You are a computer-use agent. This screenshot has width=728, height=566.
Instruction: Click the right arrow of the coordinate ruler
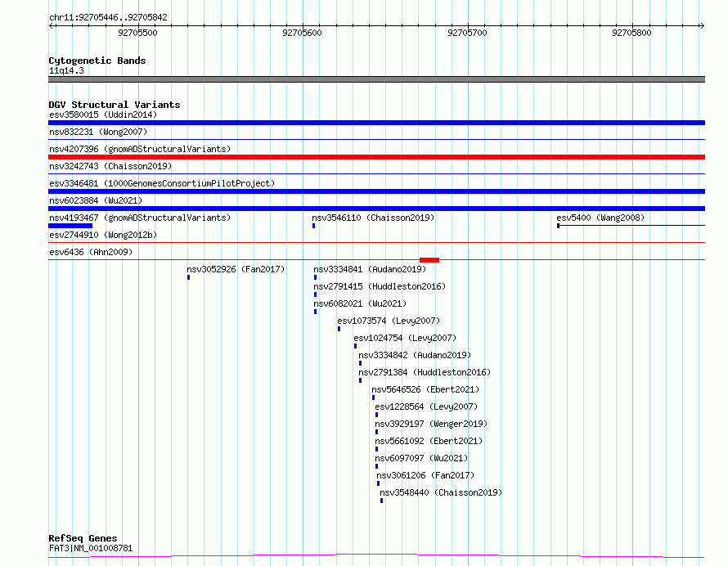[x=702, y=25]
